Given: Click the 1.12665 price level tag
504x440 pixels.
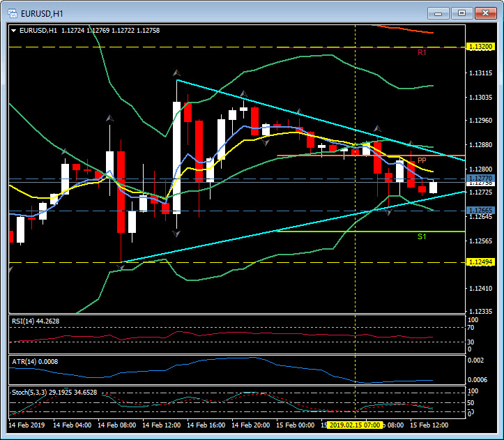Looking at the screenshot, I should (x=481, y=211).
